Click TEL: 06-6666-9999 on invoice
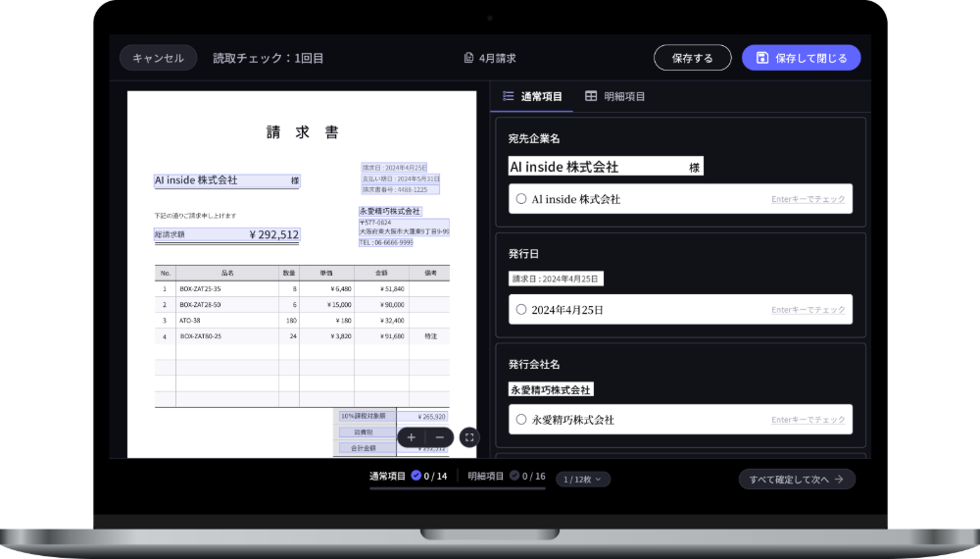This screenshot has width=980, height=559. (x=385, y=242)
